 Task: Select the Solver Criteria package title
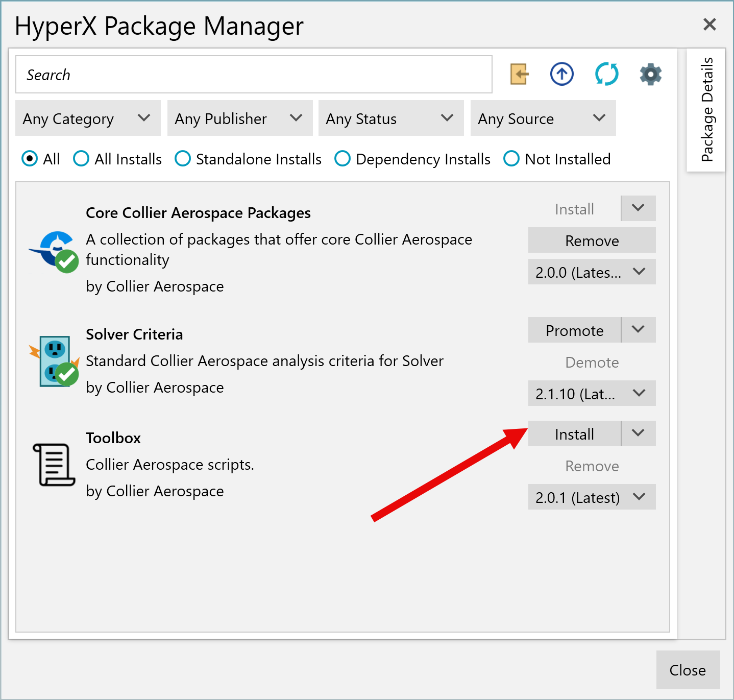coord(134,334)
